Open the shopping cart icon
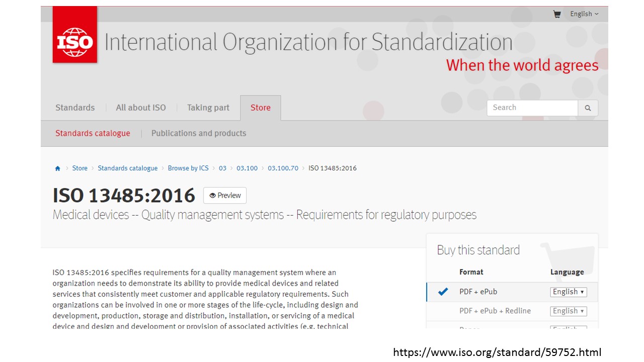Screen dimensions: 644x362 pyautogui.click(x=557, y=14)
